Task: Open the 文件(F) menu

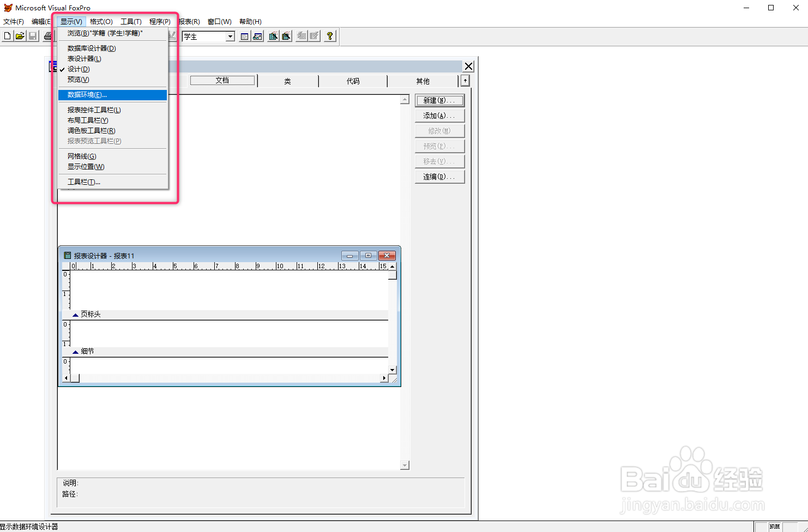Action: (14, 22)
